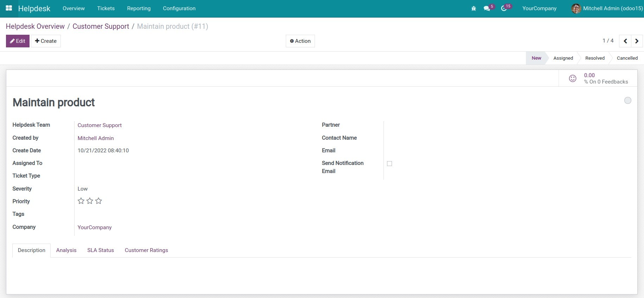Set priority to first star

coord(81,201)
